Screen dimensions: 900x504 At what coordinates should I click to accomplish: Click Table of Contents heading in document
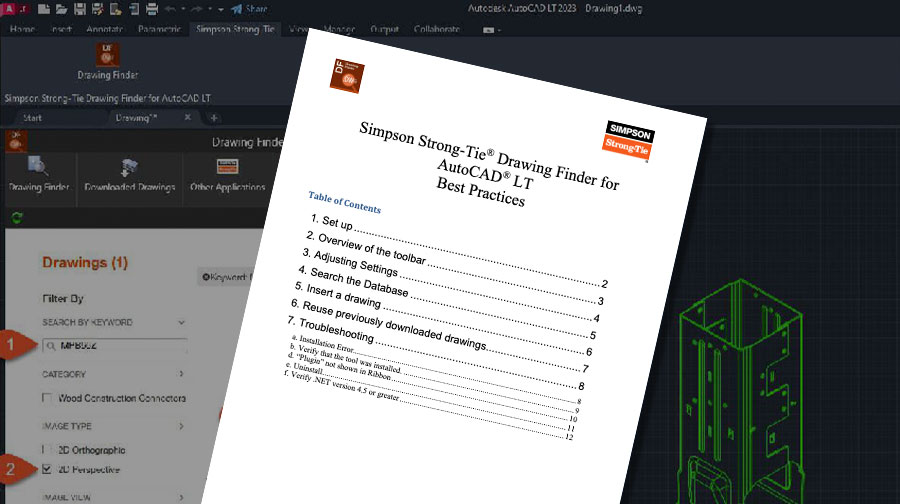pos(344,202)
